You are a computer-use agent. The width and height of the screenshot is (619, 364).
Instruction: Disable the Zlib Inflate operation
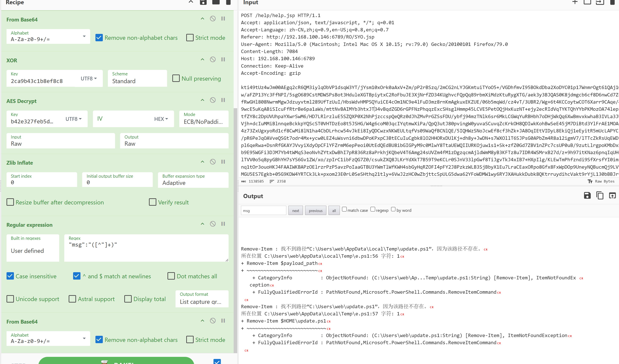(213, 162)
